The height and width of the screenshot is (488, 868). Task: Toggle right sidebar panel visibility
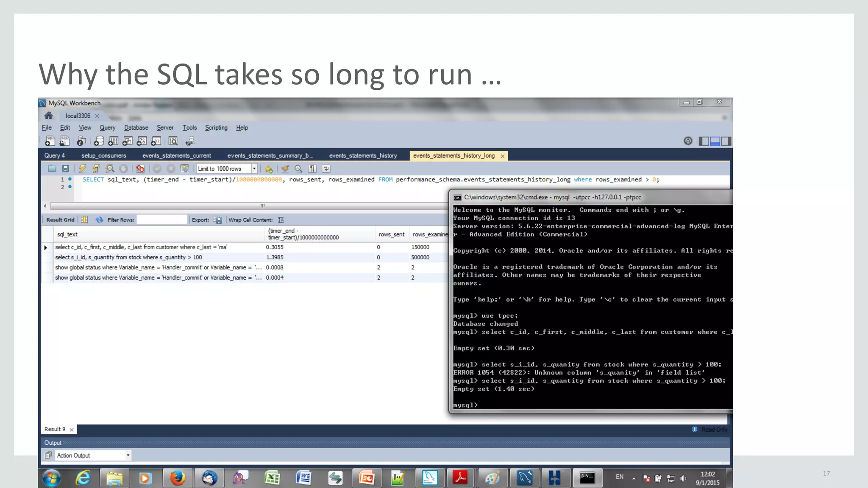coord(726,141)
